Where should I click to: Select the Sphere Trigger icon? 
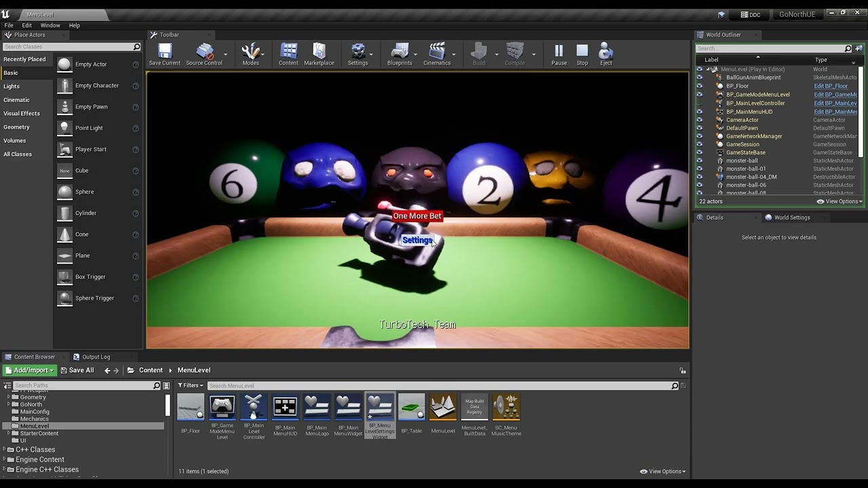click(x=64, y=298)
